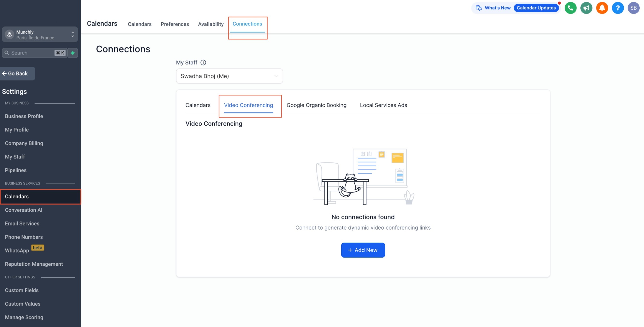
Task: Click the Calendar Updates badge
Action: pos(536,8)
